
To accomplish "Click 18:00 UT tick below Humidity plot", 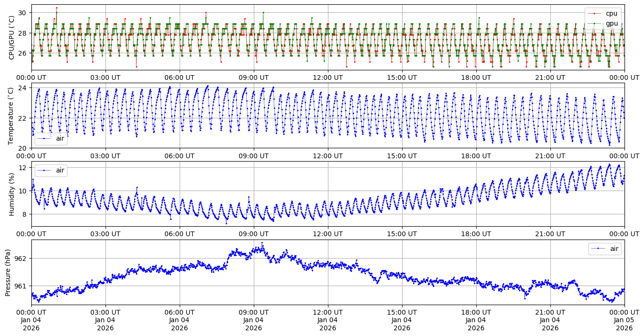I will point(476,234).
